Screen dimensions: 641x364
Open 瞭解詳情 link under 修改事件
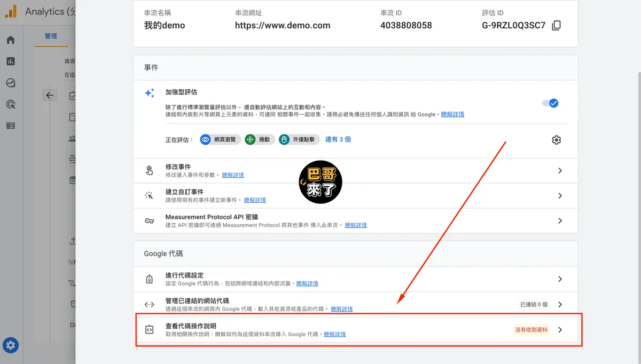[x=233, y=175]
